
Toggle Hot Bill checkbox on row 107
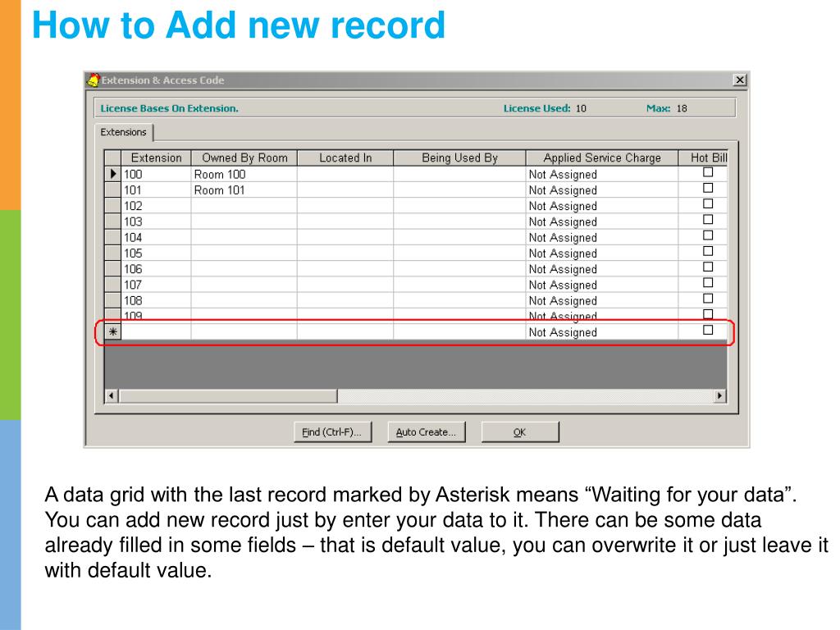point(708,283)
